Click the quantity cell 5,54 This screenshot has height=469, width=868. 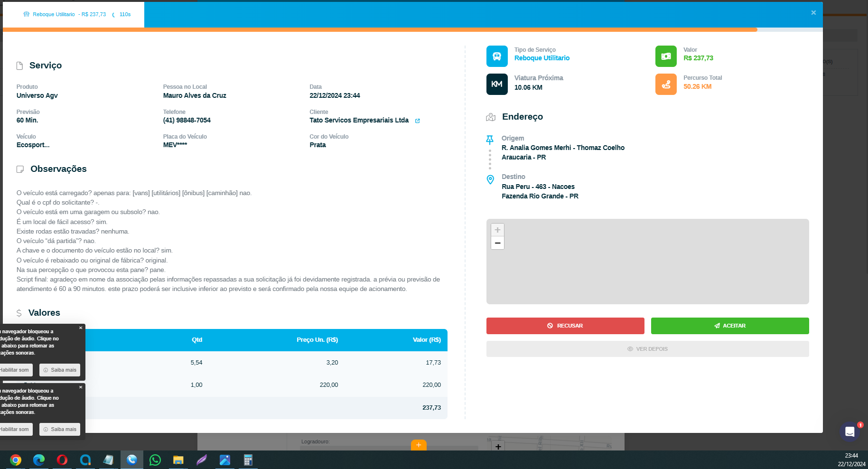coord(196,363)
